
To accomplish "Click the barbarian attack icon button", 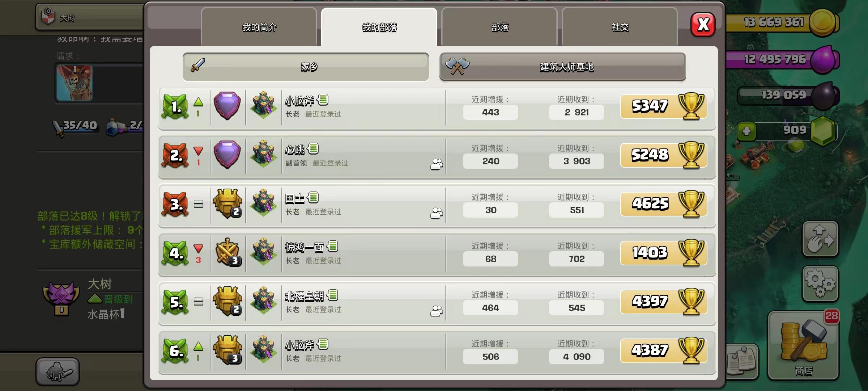I will pos(58,371).
